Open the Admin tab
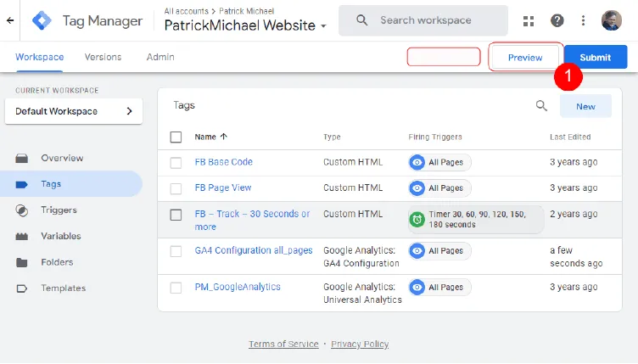The image size is (638, 364). coord(160,57)
